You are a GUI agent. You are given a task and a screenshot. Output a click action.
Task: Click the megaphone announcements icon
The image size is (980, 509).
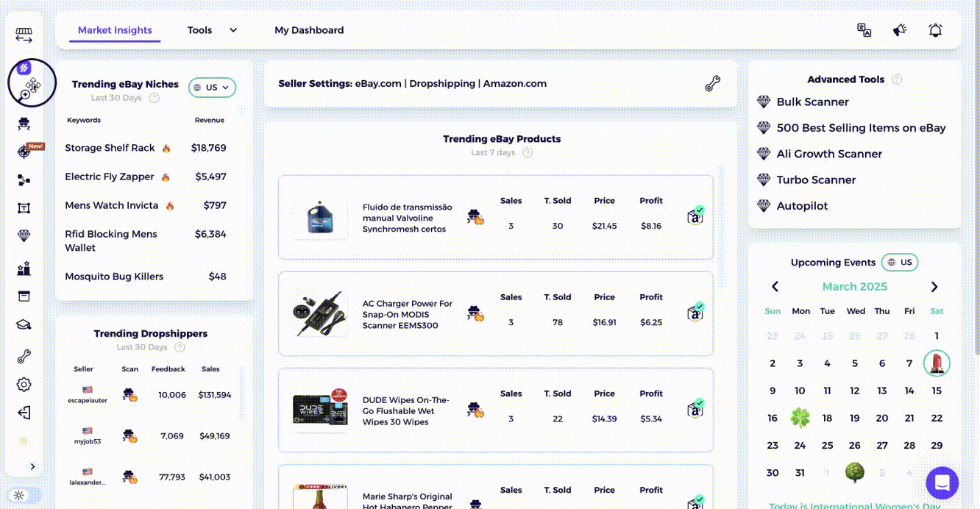coord(899,30)
